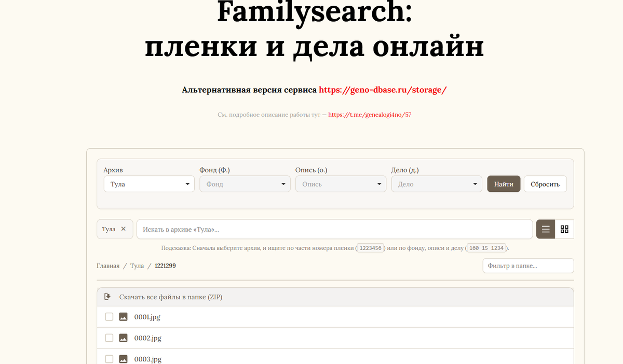Click the image icon beside 0003.jpg

pos(123,358)
